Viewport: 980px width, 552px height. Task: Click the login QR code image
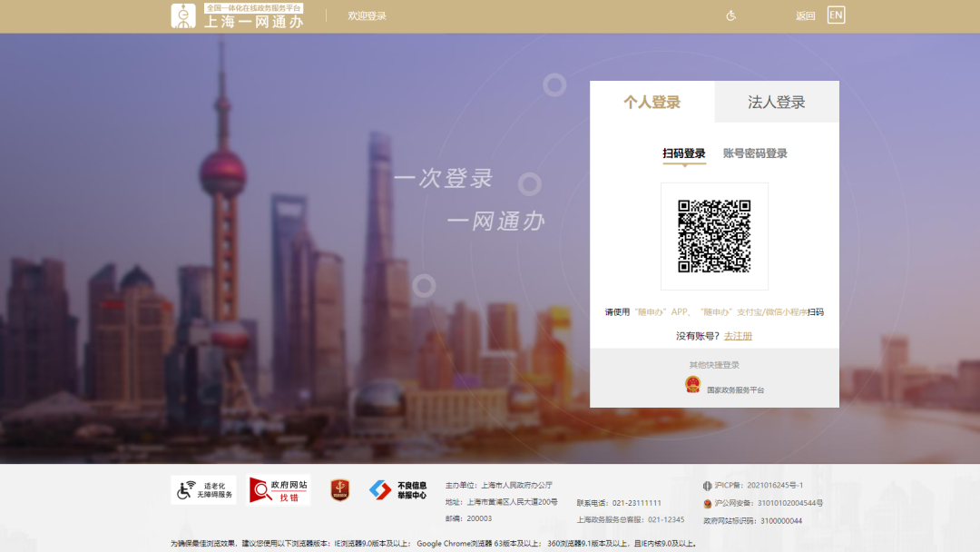[x=715, y=236]
